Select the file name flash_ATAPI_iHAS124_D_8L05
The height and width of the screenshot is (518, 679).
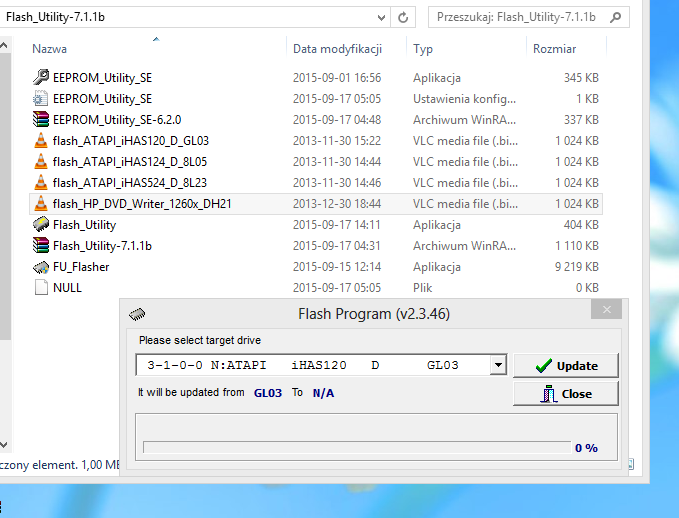(x=130, y=162)
